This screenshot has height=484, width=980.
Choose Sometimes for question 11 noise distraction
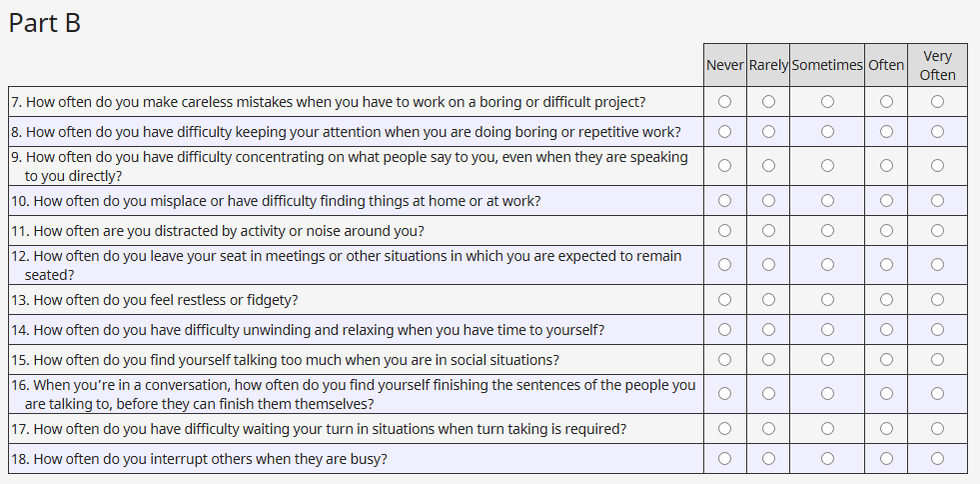pyautogui.click(x=827, y=230)
